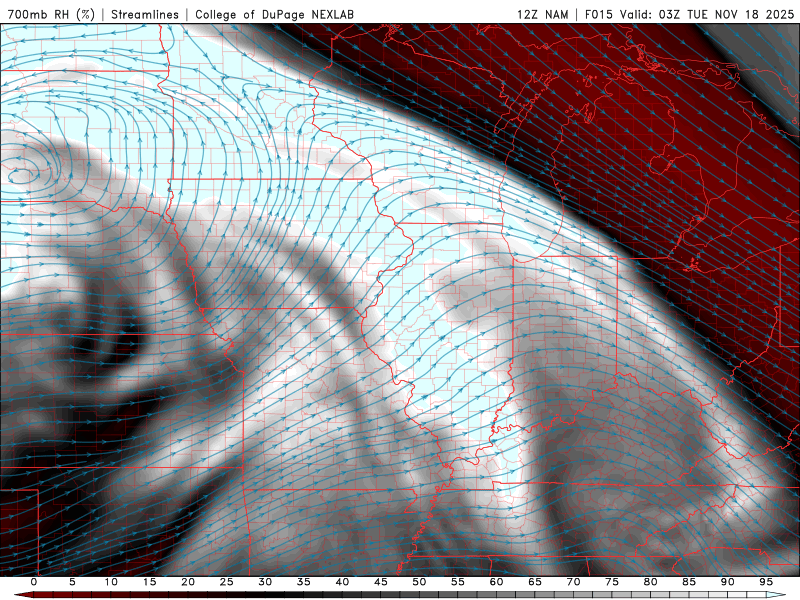Click the '60' label on the color scale
Viewport: 800px width, 600px height.
496,582
